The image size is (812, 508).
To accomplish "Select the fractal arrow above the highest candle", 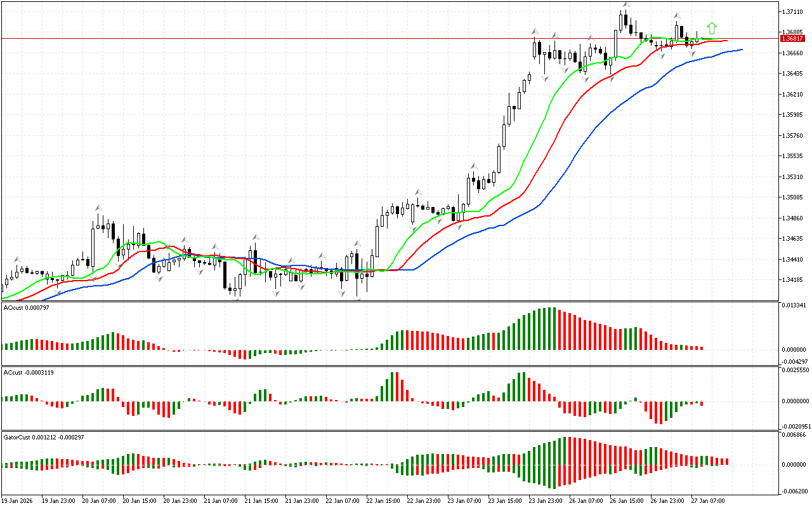I will click(x=626, y=4).
